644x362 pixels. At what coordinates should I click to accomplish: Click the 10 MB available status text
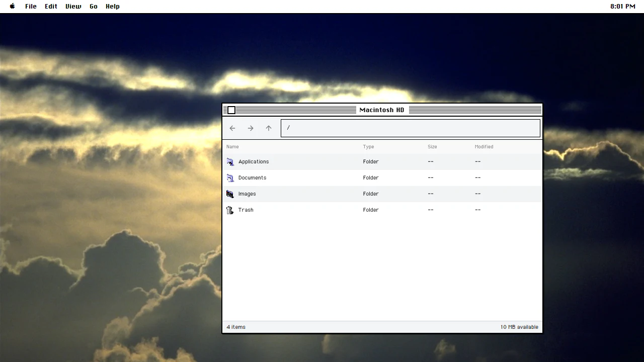(x=519, y=327)
